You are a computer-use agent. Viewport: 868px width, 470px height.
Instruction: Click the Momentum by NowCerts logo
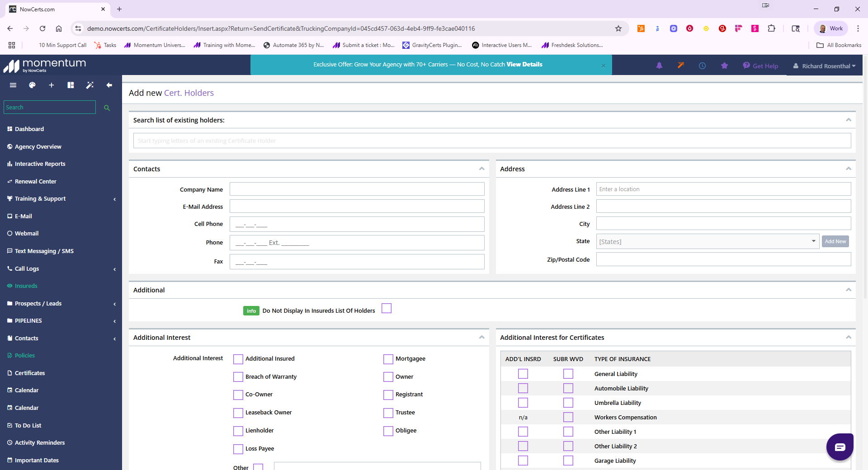[45, 66]
